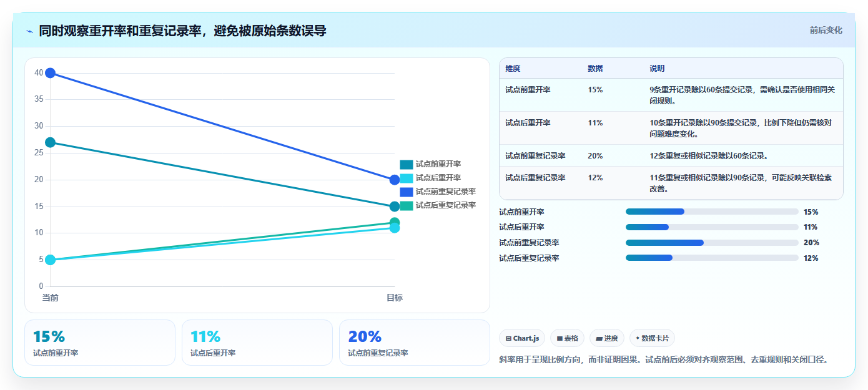This screenshot has height=390, width=868.
Task: Click the lightning icon beside the title
Action: pyautogui.click(x=29, y=31)
